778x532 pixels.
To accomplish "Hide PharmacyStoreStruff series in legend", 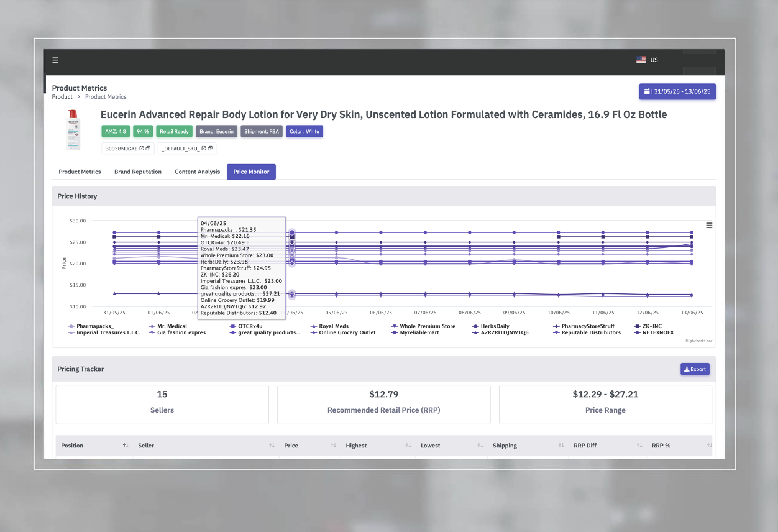I will pos(583,326).
